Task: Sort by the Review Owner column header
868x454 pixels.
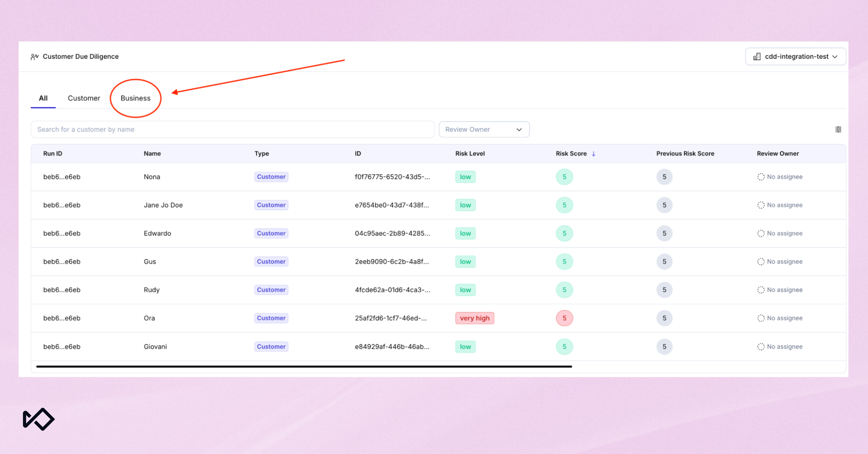Action: pyautogui.click(x=778, y=154)
